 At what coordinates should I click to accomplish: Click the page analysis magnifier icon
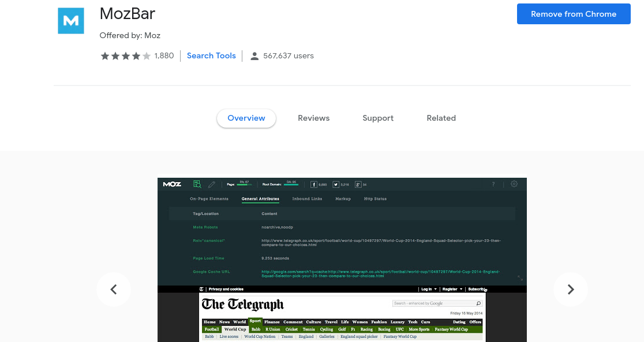click(197, 184)
